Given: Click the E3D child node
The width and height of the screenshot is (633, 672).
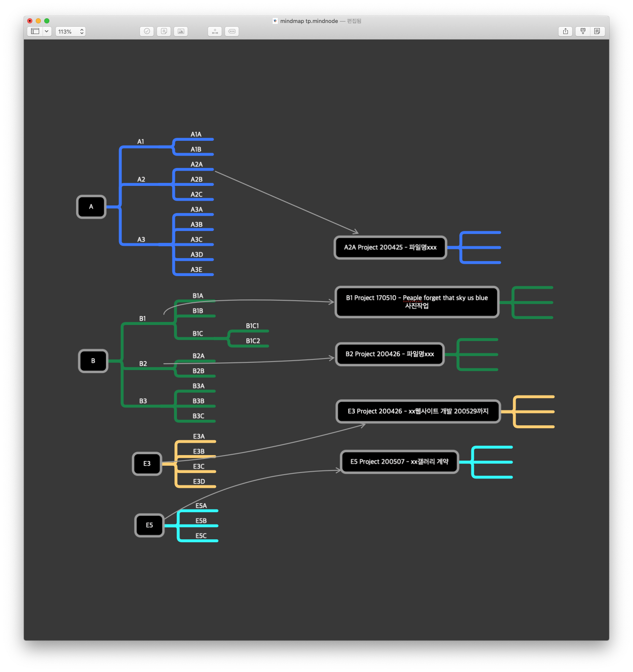Looking at the screenshot, I should point(199,481).
